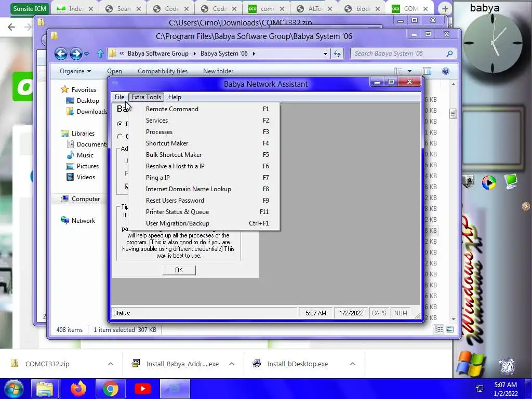Open Internet Domain Name Lookup

(204, 189)
